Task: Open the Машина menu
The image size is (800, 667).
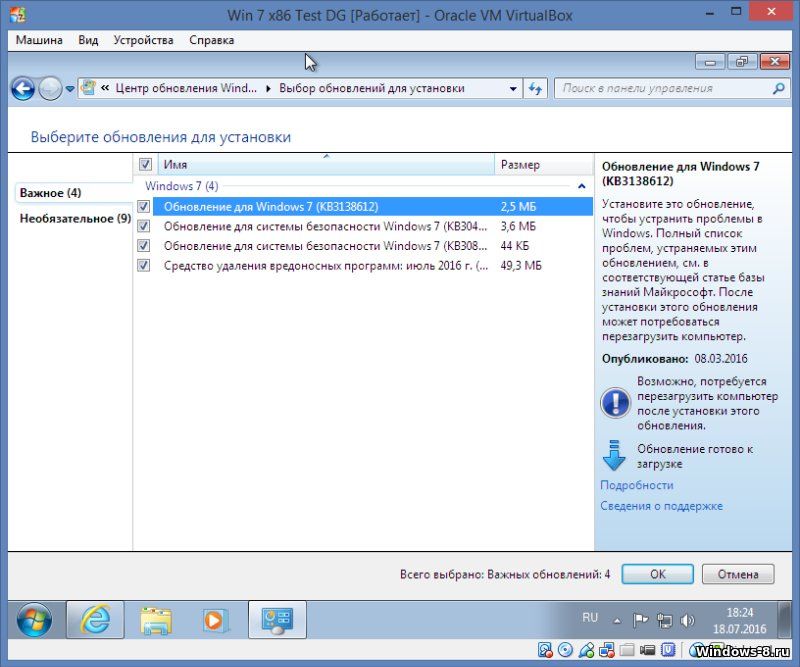Action: (x=39, y=40)
